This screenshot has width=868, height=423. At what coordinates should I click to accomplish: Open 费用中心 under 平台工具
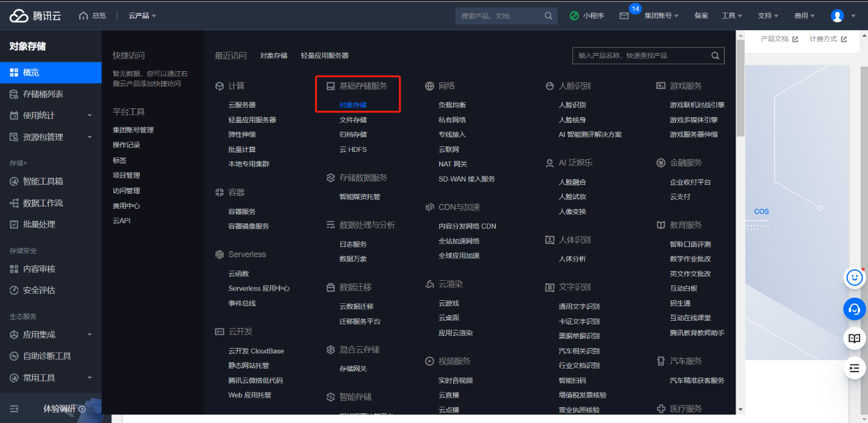[126, 206]
